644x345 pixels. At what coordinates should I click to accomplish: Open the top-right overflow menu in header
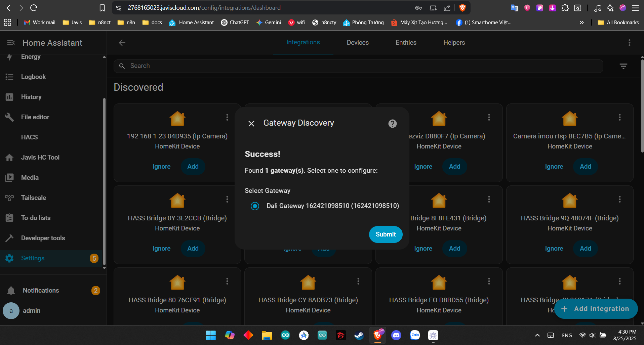629,43
